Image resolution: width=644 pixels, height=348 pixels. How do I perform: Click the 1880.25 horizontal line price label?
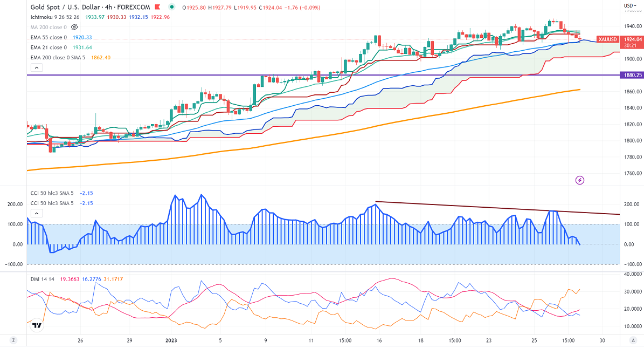coord(632,75)
